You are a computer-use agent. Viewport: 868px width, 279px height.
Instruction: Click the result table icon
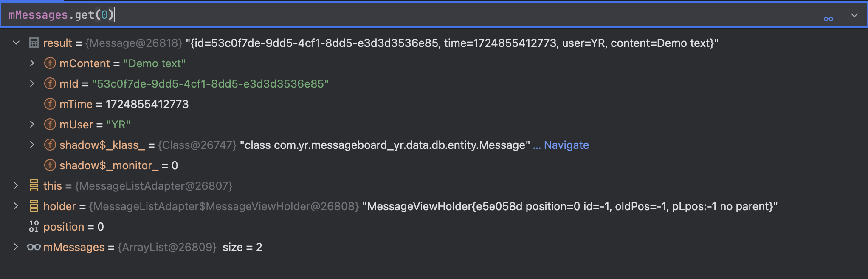pos(34,43)
